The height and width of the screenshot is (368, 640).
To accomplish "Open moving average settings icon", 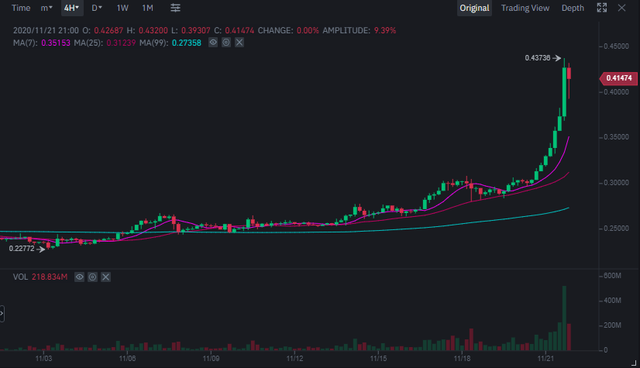I will [226, 42].
